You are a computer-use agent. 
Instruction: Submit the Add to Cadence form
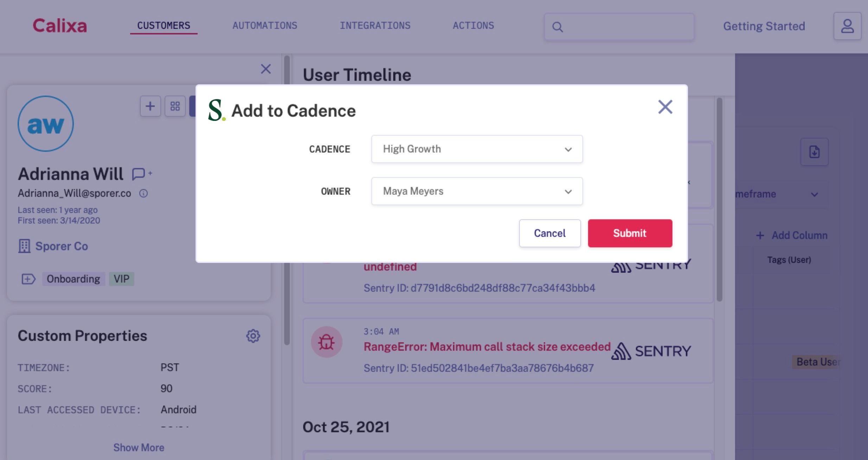630,233
